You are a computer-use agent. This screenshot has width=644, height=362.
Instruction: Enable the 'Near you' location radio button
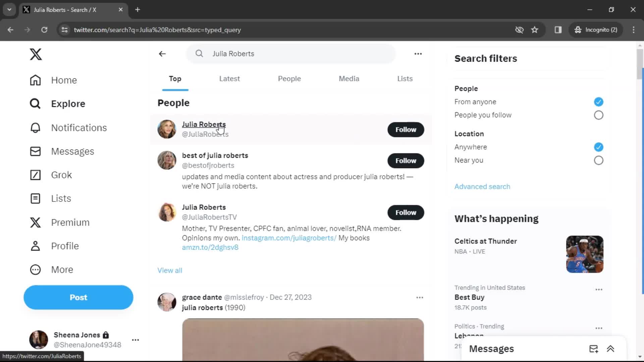click(x=598, y=160)
